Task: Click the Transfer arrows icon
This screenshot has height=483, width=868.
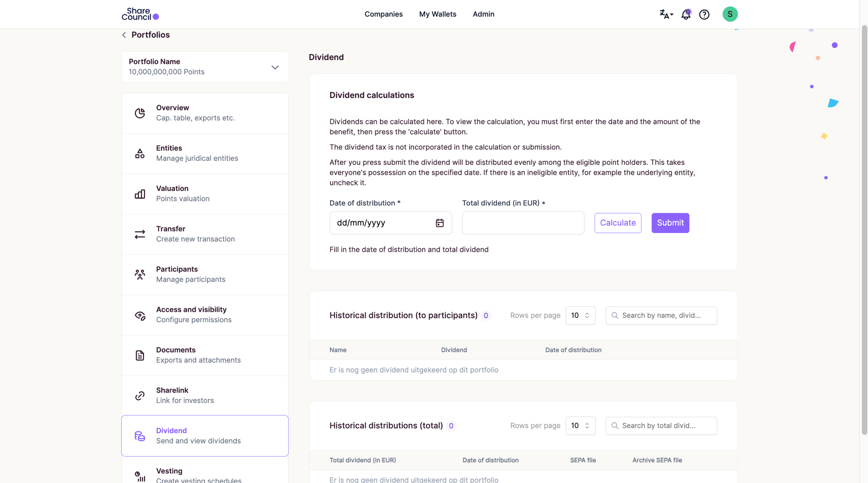Action: point(140,234)
